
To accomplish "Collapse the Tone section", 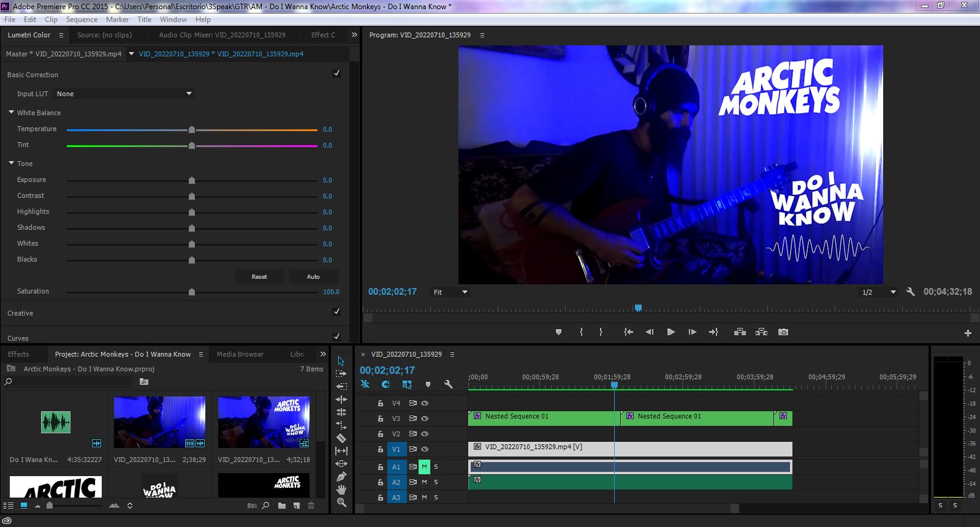I will pyautogui.click(x=11, y=164).
